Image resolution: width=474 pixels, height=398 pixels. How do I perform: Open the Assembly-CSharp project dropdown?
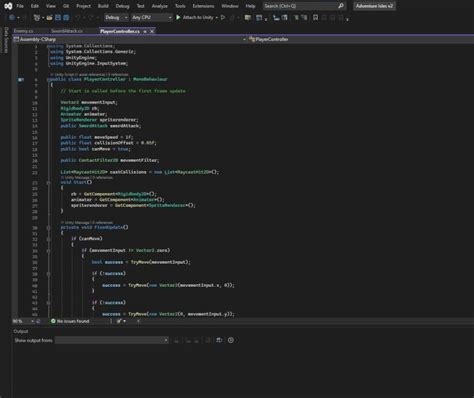click(130, 39)
